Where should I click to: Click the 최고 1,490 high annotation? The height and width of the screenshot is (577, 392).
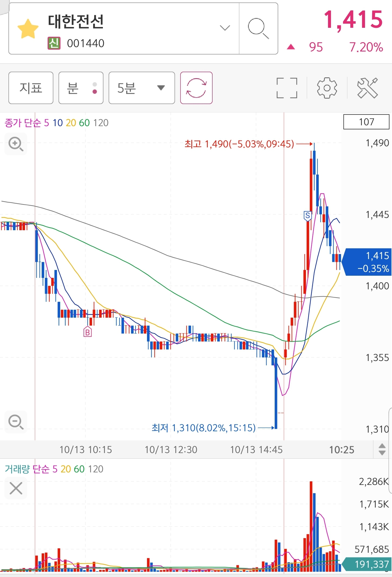(239, 144)
